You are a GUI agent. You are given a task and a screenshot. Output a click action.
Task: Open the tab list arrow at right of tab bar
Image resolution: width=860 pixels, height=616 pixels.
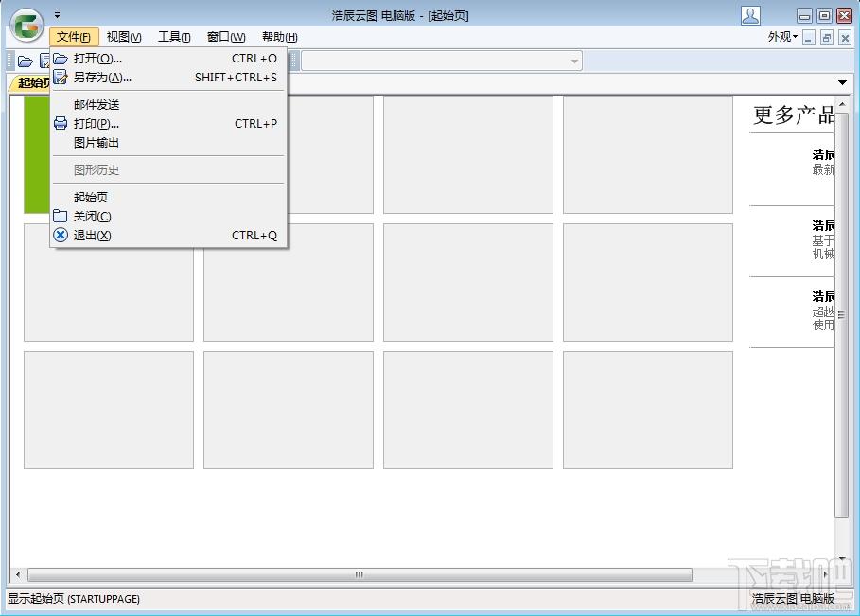click(x=842, y=83)
